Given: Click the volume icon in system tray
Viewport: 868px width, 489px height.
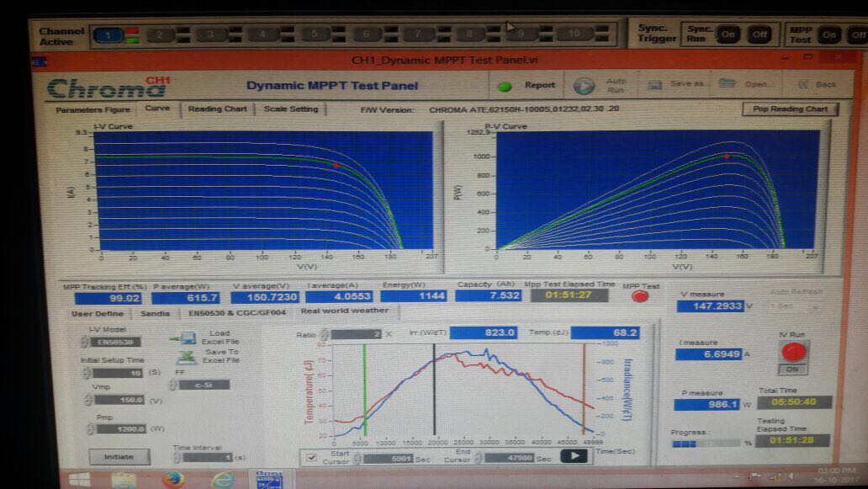Looking at the screenshot, I should click(793, 476).
